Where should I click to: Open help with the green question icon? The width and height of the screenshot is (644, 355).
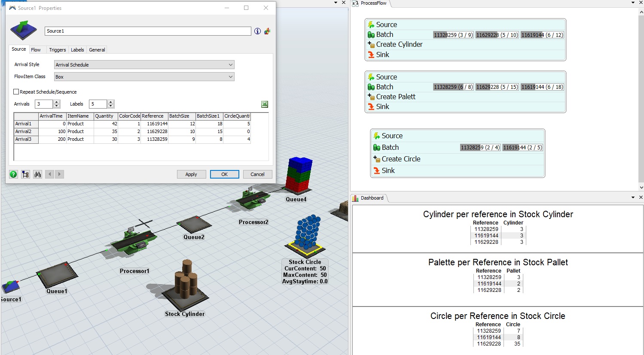(14, 174)
